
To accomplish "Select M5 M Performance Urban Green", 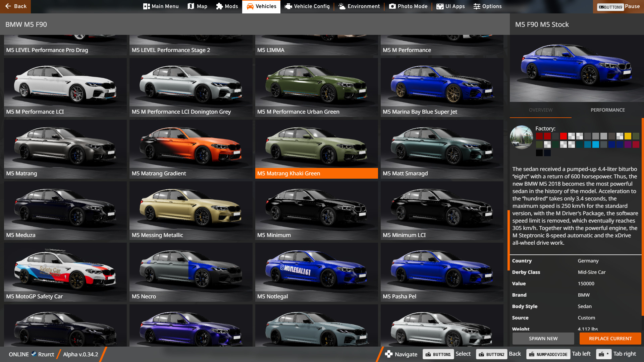I will 316,87.
